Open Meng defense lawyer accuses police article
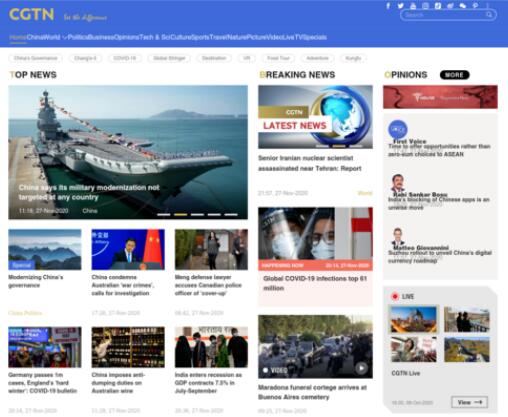Viewport: 508px width, 417px height. click(x=208, y=285)
